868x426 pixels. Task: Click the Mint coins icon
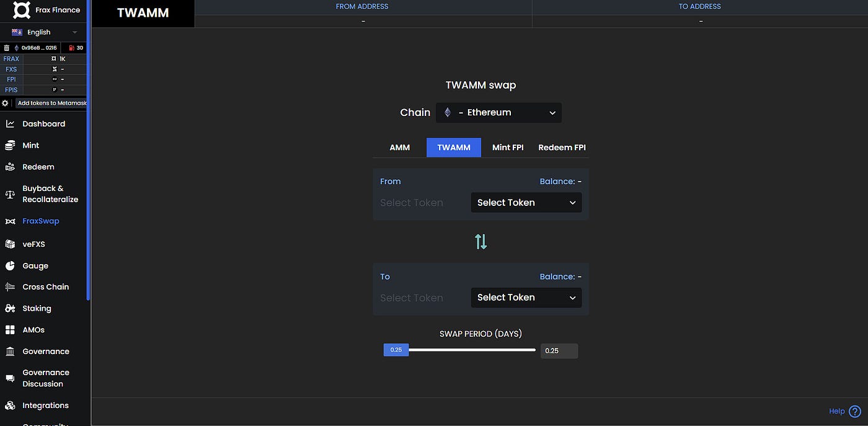10,146
